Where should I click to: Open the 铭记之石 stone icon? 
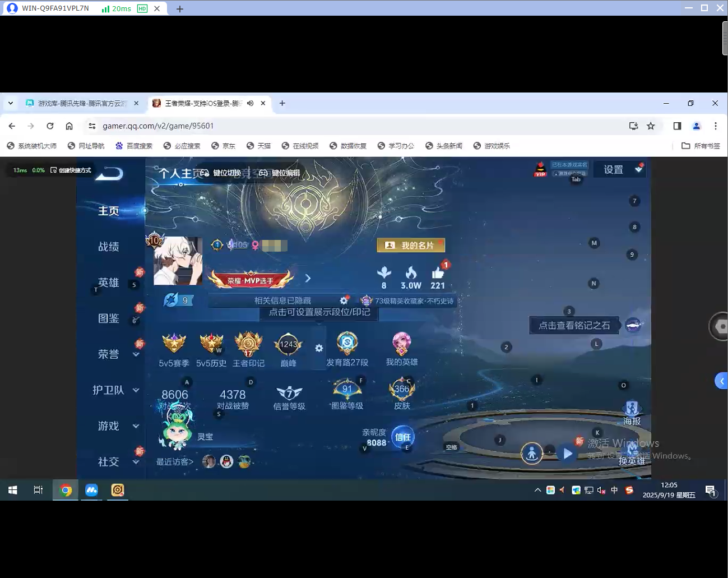(x=633, y=325)
